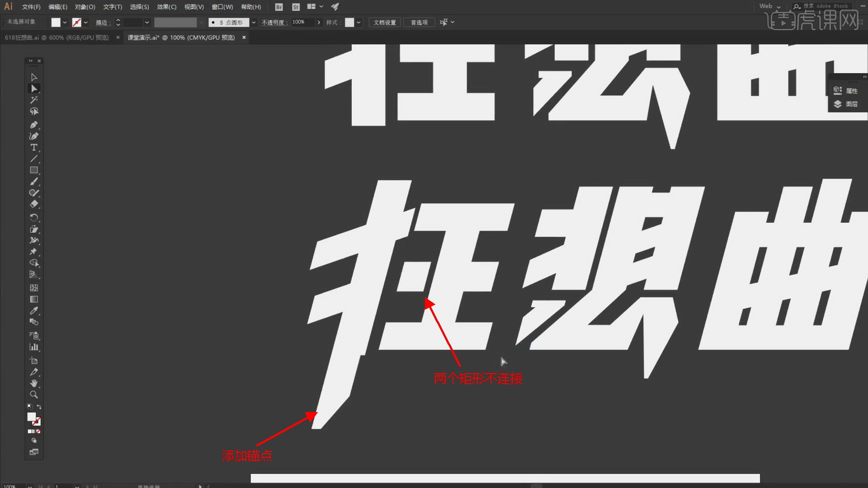Choose the Rectangle tool
This screenshot has height=488, width=868.
click(x=34, y=170)
